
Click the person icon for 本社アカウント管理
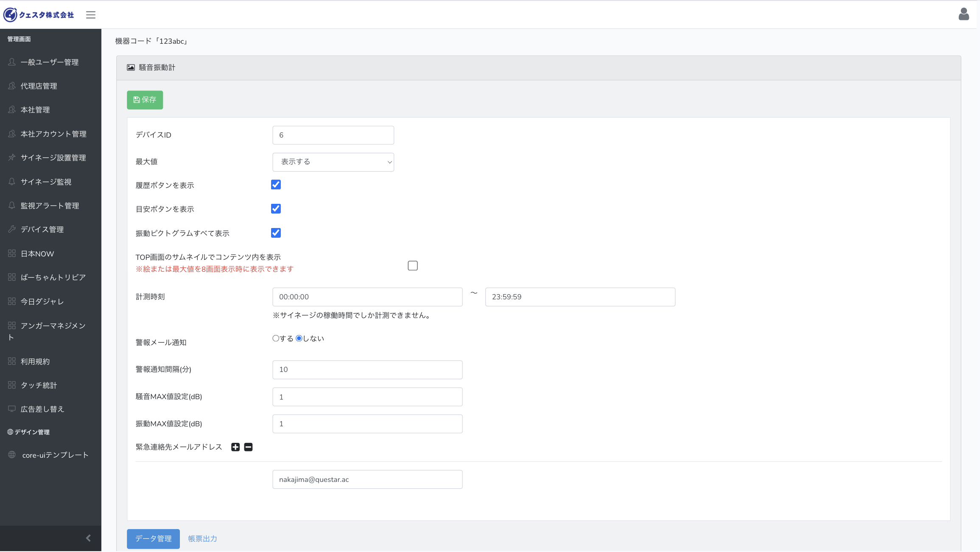point(12,134)
